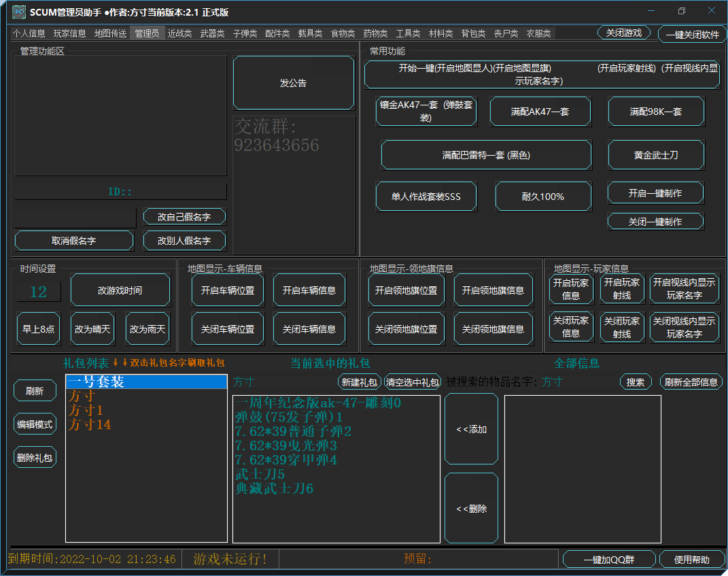Click 满配98K一套 button
This screenshot has height=576, width=728.
point(656,112)
